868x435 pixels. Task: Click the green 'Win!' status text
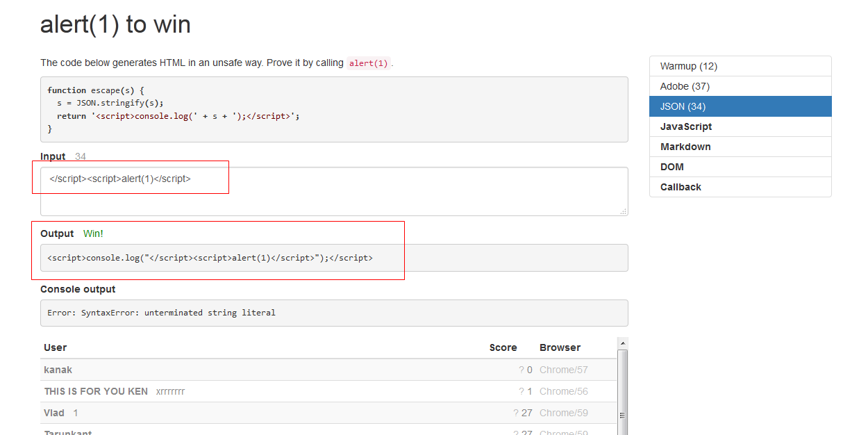tap(93, 233)
